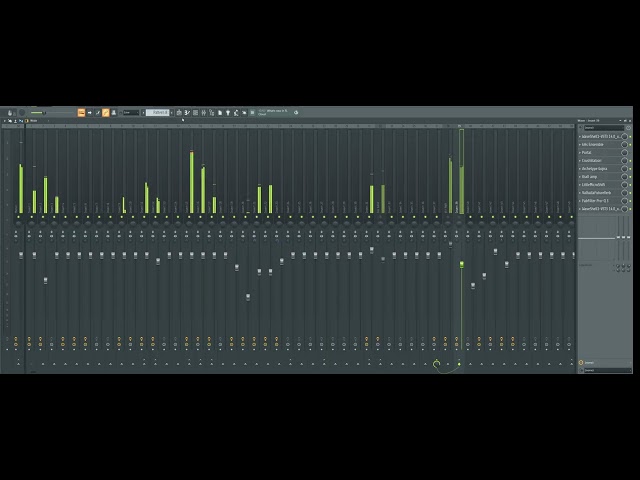Toggle the Dual amp slot enable LED

tap(630, 177)
